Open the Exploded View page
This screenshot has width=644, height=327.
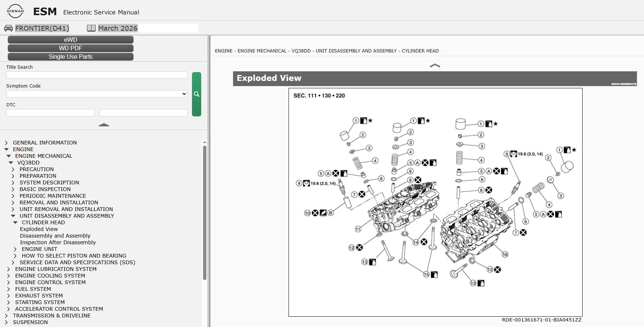point(39,229)
